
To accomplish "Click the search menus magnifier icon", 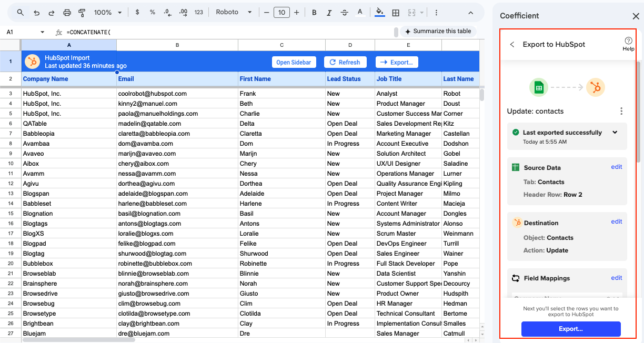I will point(20,13).
